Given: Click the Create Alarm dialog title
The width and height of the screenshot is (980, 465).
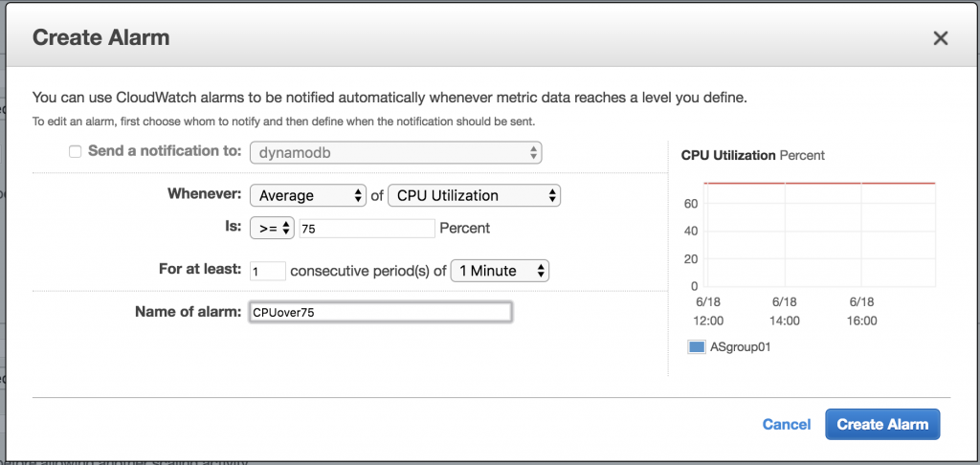Looking at the screenshot, I should pyautogui.click(x=101, y=38).
